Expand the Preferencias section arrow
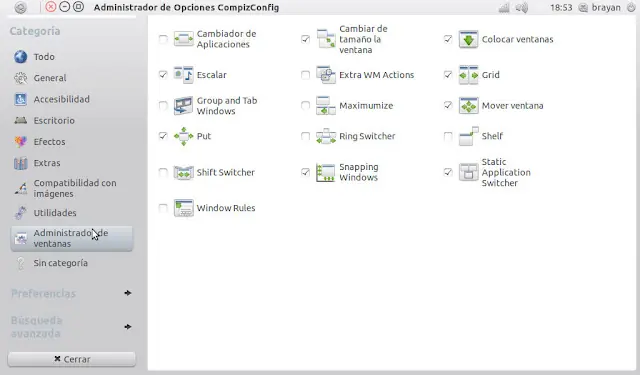This screenshot has height=375, width=640. click(x=128, y=293)
